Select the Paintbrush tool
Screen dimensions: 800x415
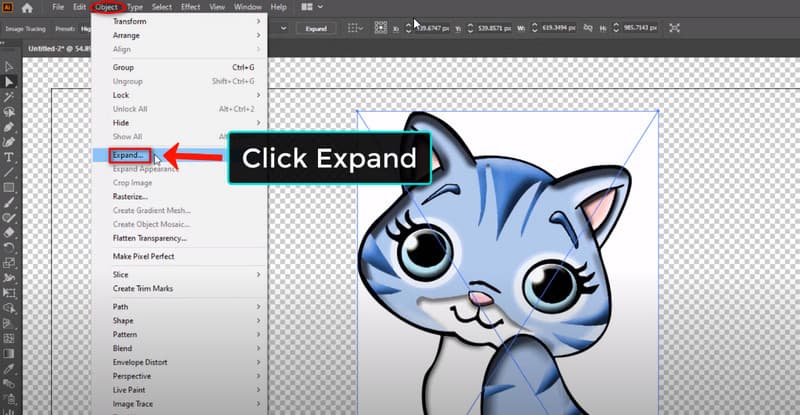[x=9, y=203]
